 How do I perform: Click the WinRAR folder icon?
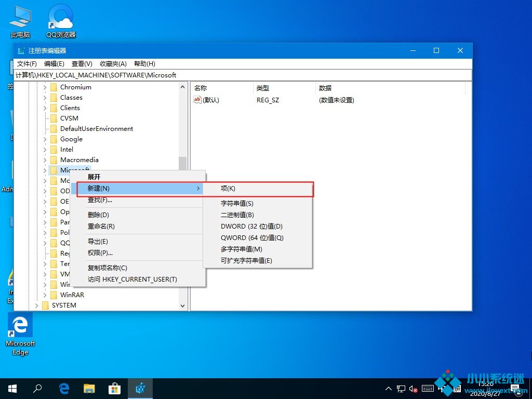(54, 295)
